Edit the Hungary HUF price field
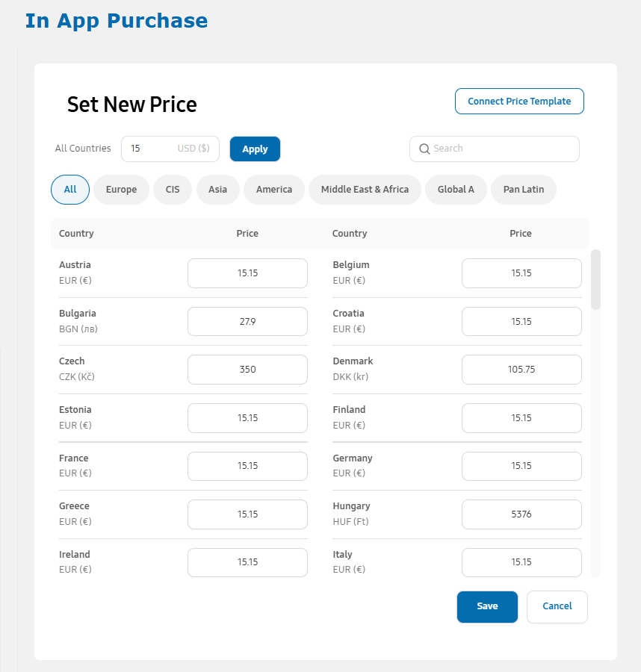641x672 pixels. pos(521,514)
